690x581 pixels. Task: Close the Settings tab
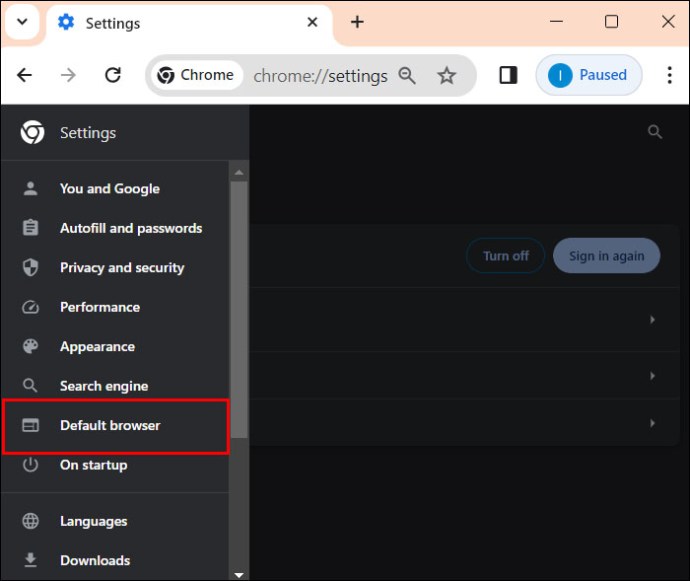(x=312, y=22)
